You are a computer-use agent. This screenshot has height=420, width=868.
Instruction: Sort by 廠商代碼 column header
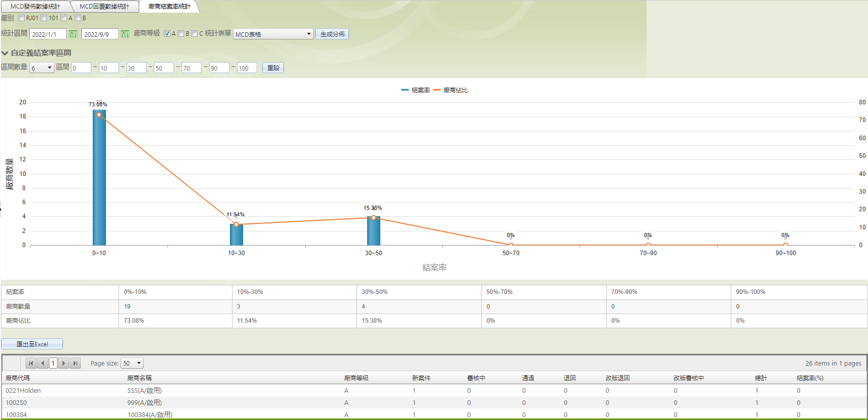(18, 378)
